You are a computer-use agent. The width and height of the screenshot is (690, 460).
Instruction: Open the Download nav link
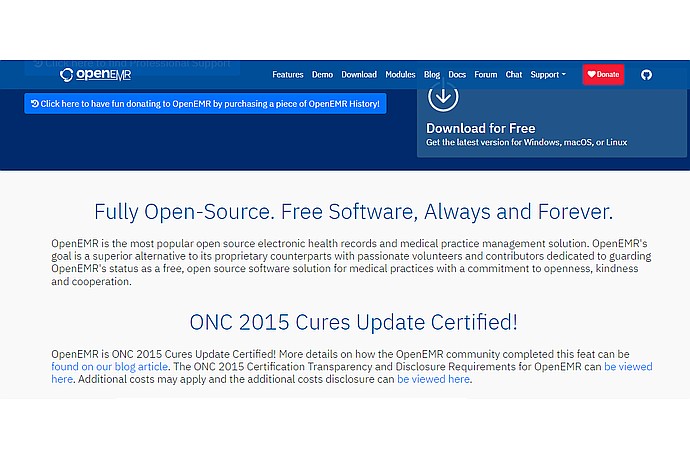point(359,75)
